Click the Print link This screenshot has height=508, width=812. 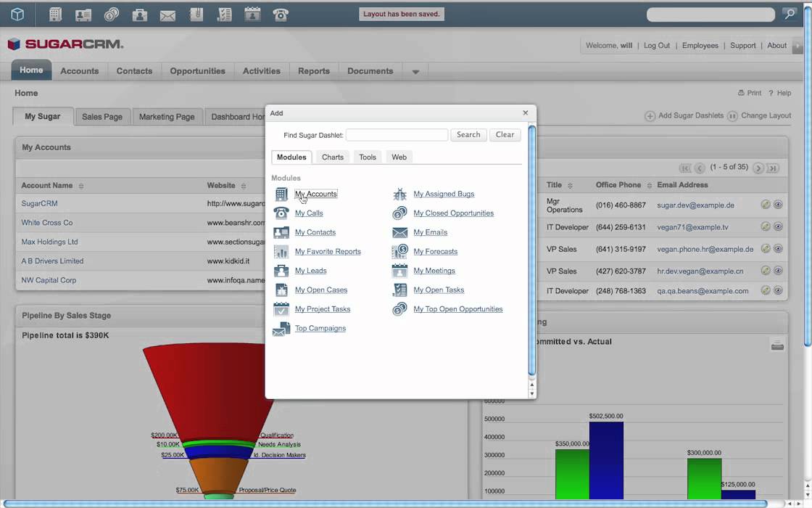point(750,94)
